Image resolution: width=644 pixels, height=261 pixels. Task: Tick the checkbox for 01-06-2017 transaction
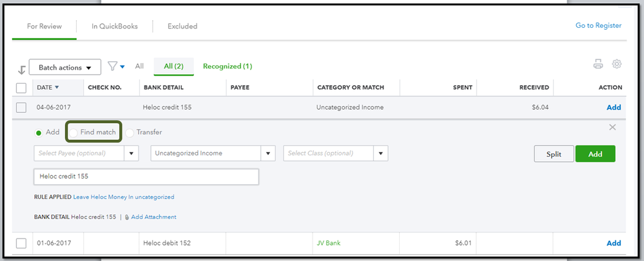tap(21, 243)
